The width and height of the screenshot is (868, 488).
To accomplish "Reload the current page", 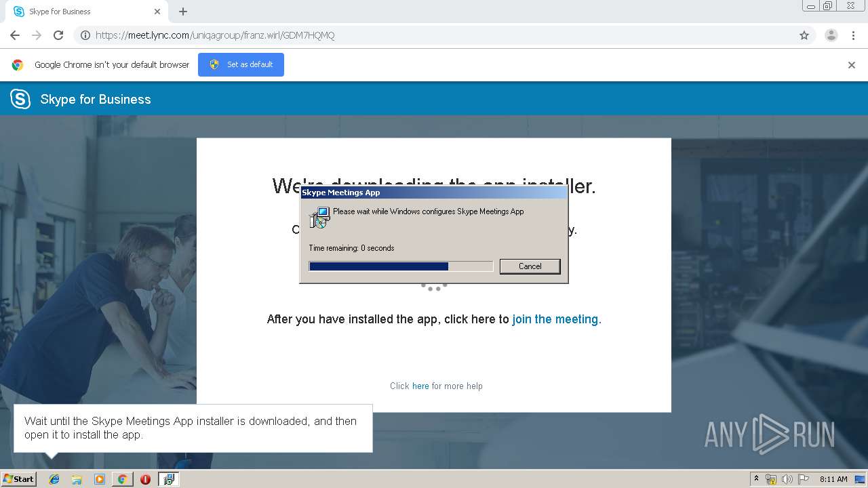I will click(x=58, y=35).
